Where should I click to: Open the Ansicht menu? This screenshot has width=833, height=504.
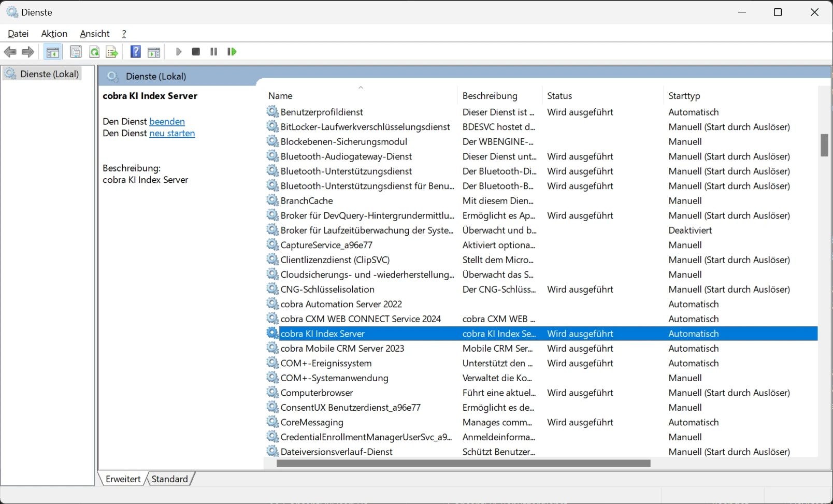[x=95, y=34]
